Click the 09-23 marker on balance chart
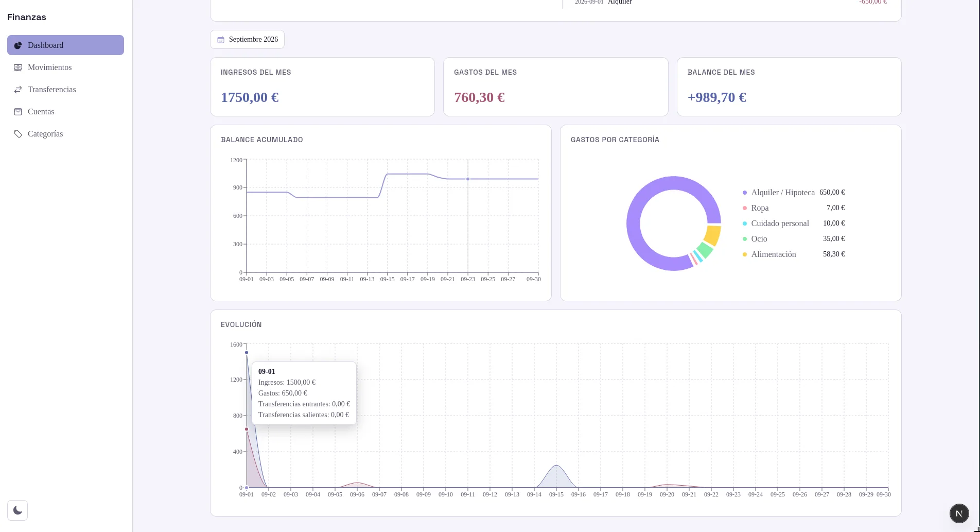 468,179
